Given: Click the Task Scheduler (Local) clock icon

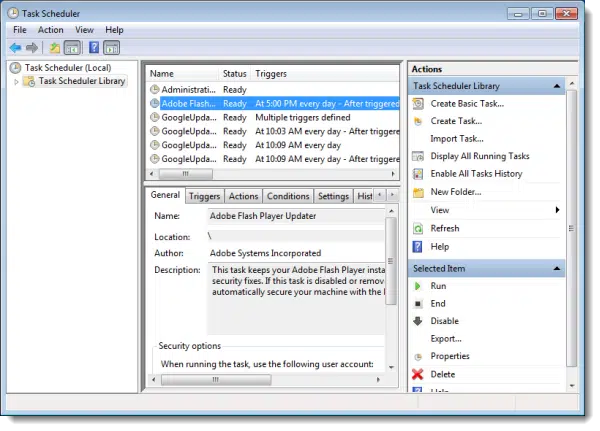Looking at the screenshot, I should [15, 68].
